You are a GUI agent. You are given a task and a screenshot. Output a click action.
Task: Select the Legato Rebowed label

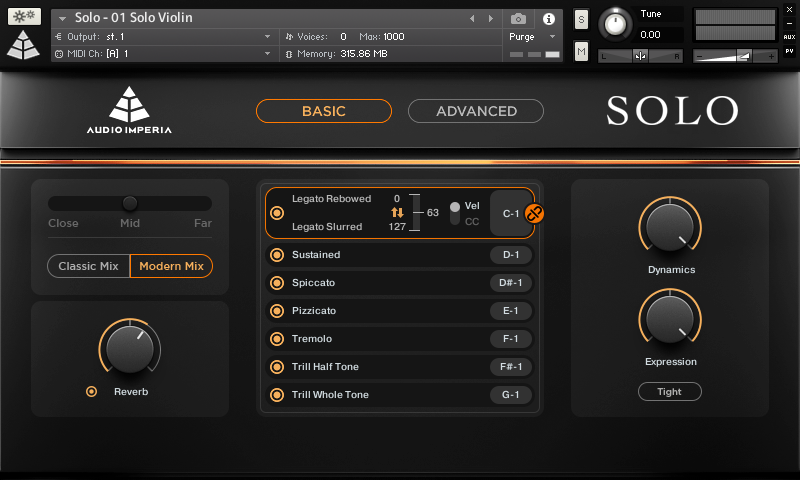331,198
